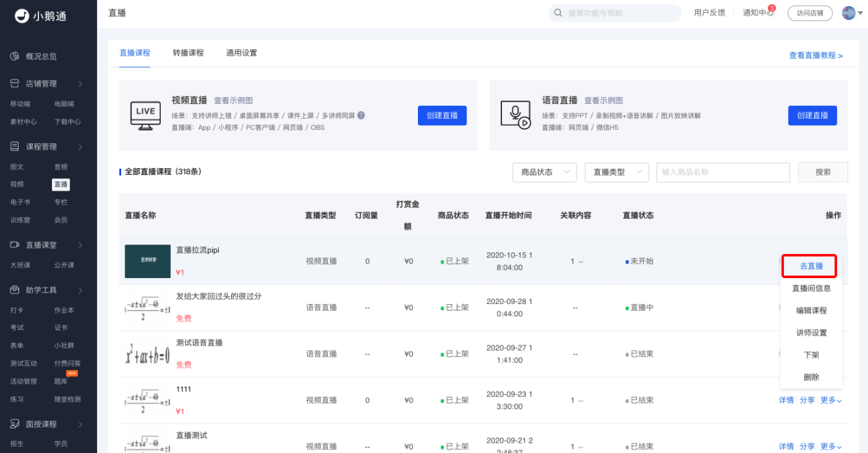Image resolution: width=868 pixels, height=453 pixels.
Task: Switch to the 转播课程 tab
Action: point(188,53)
